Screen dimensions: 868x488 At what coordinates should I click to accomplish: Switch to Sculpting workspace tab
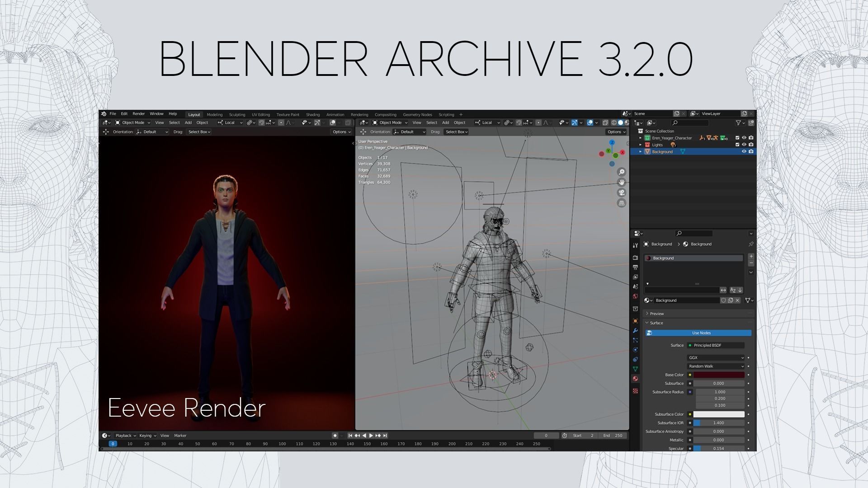237,115
